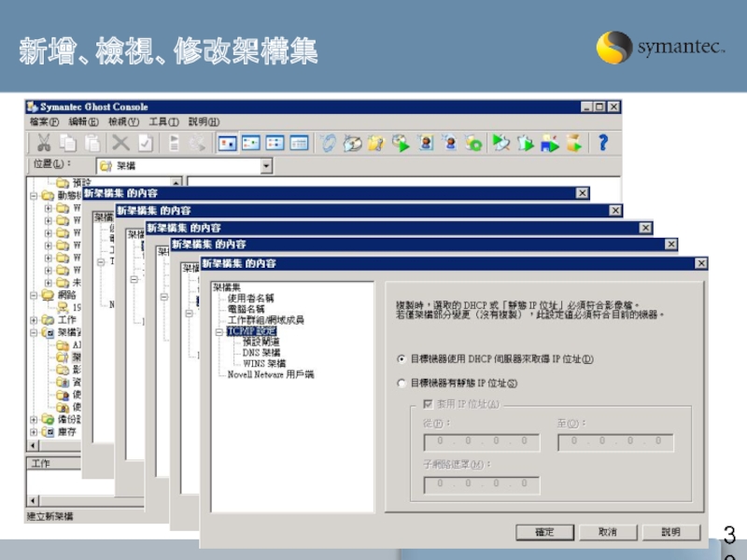
Task: Select 工作群組/網域成員 in dialog tree
Action: click(x=265, y=320)
